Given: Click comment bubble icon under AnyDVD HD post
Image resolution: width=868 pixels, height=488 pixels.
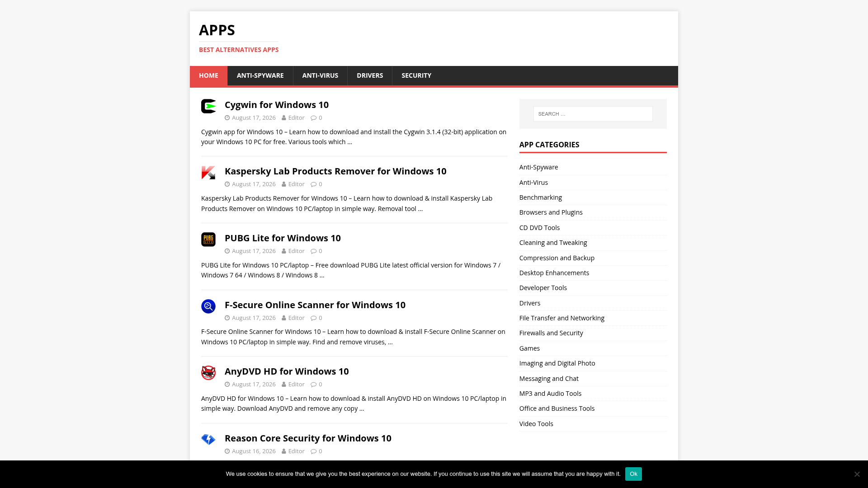Looking at the screenshot, I should click(314, 385).
